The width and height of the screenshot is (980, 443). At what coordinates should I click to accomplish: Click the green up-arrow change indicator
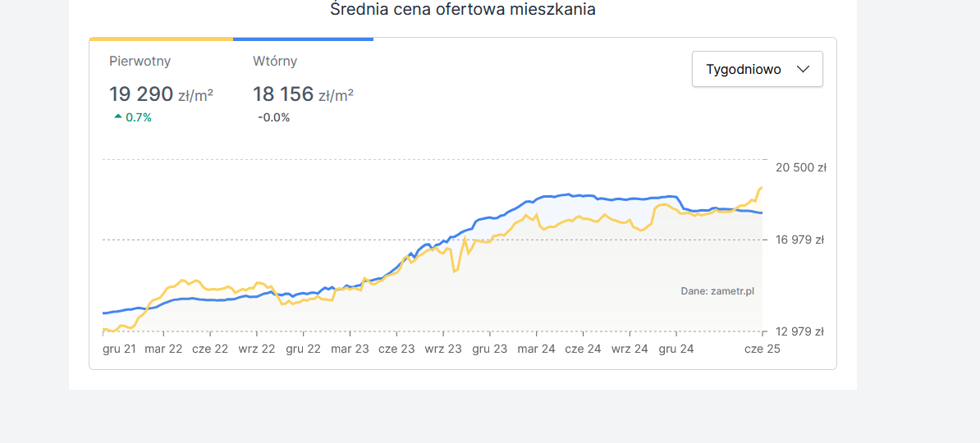click(118, 117)
